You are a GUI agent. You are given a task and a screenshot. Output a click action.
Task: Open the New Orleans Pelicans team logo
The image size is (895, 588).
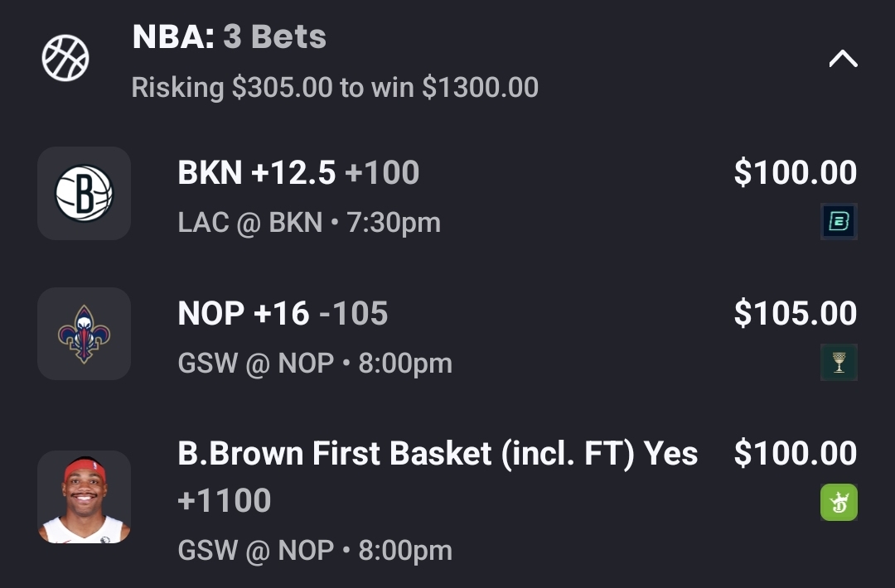coord(84,334)
